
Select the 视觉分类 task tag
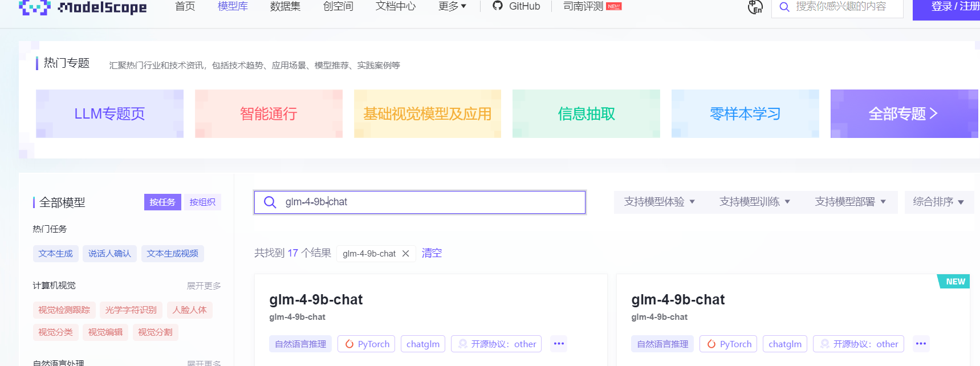pos(56,332)
